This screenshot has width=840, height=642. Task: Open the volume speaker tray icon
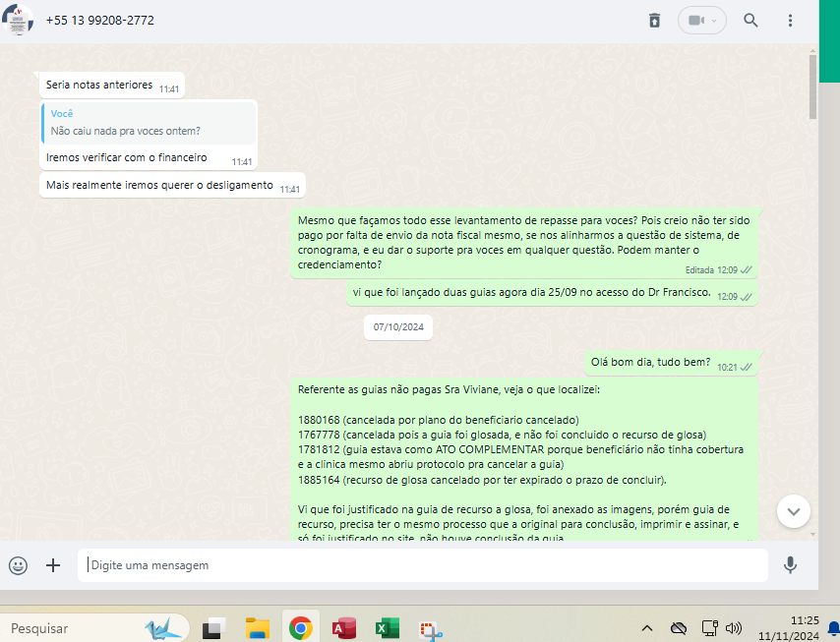coord(734,628)
